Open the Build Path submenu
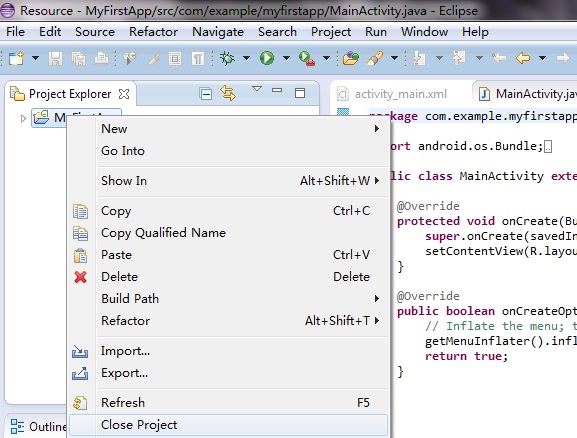 229,299
